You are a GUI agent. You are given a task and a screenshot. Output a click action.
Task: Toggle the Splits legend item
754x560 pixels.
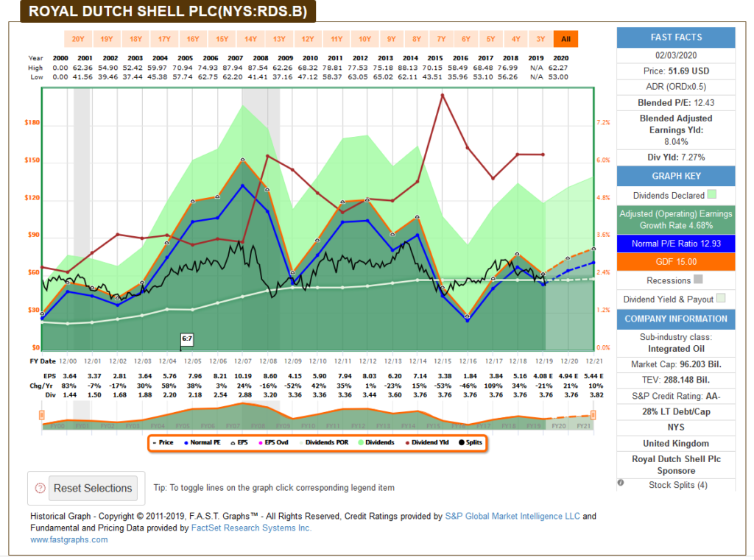[471, 443]
